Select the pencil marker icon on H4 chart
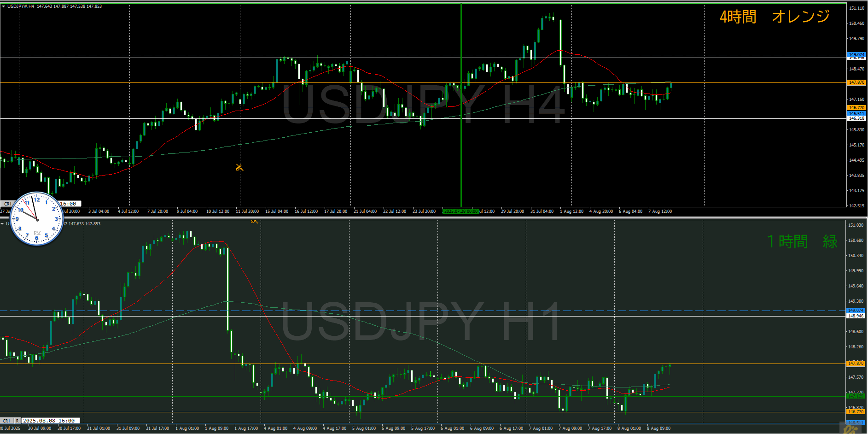 pos(239,167)
